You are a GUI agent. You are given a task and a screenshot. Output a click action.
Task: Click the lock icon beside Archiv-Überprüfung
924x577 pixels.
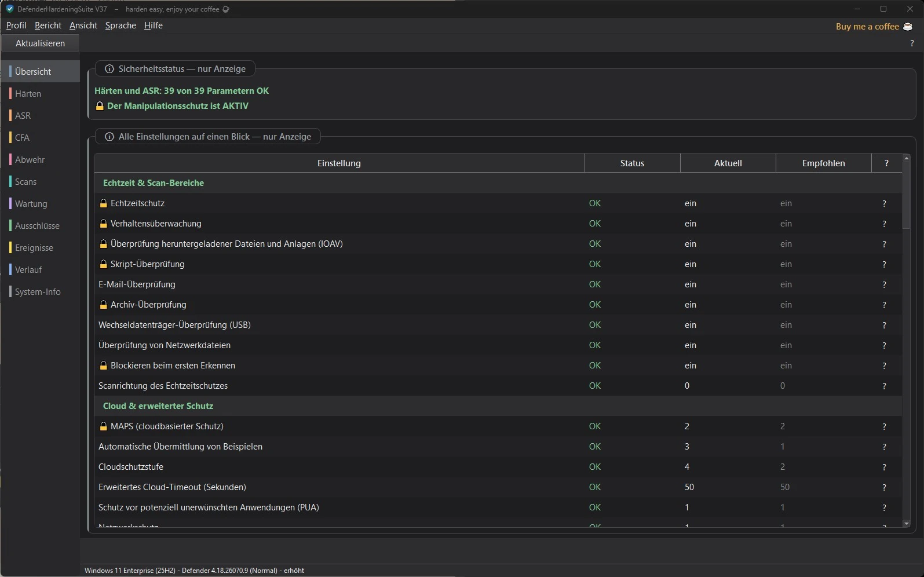(104, 305)
